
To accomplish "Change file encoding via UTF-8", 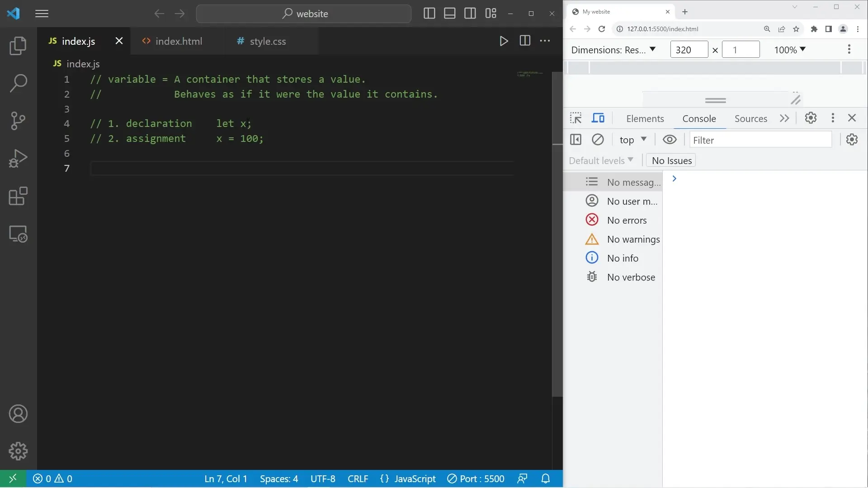I will [x=323, y=479].
